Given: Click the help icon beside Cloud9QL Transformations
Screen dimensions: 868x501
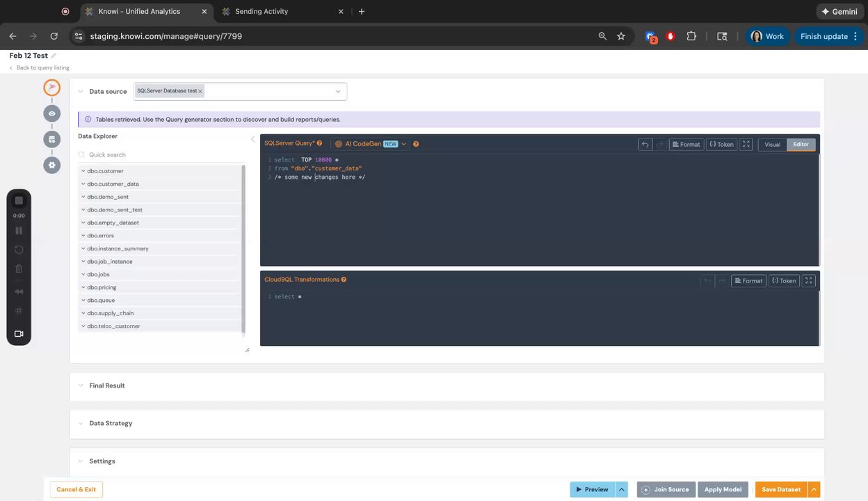Looking at the screenshot, I should [344, 280].
